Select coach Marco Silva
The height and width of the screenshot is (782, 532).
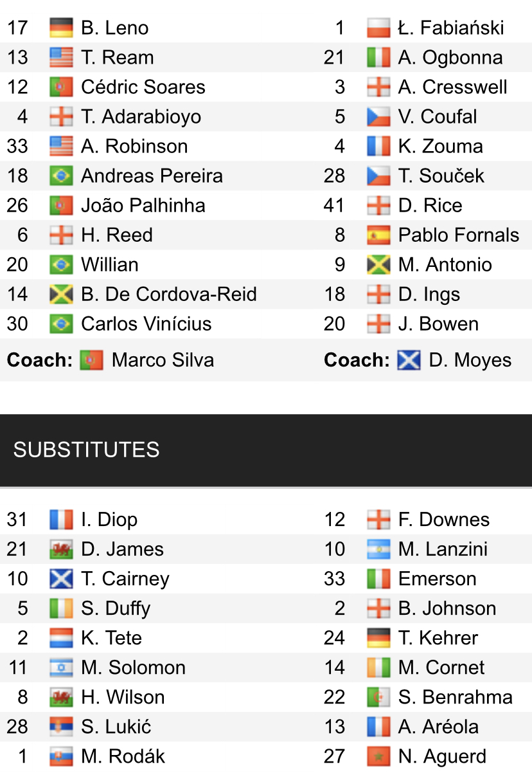(163, 359)
